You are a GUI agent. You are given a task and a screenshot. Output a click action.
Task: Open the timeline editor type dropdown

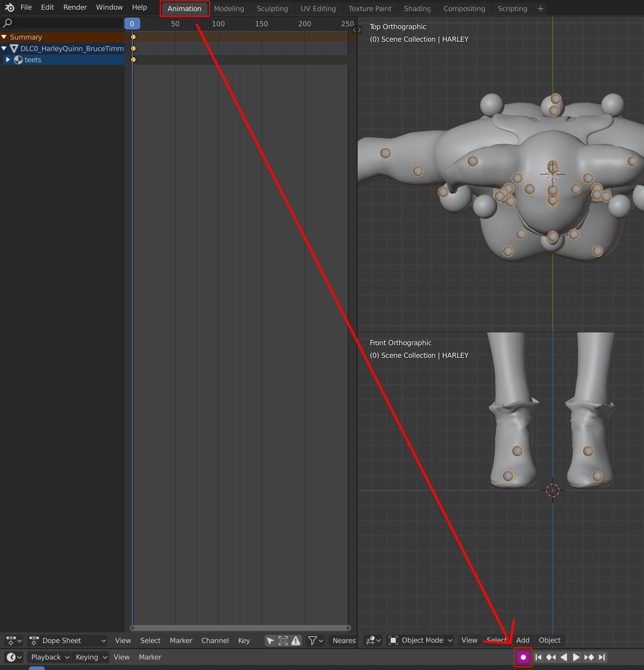click(x=14, y=657)
